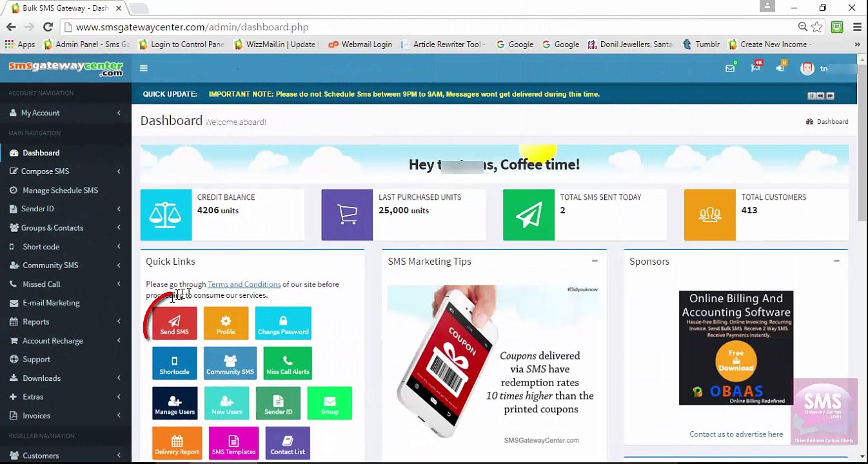The height and width of the screenshot is (464, 868).
Task: Click the smsgatewaycenter.com logo
Action: pos(66,68)
